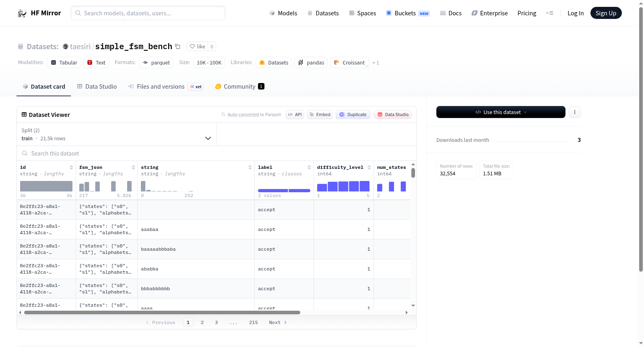Go to page 2 of results
The height and width of the screenshot is (347, 644).
click(202, 322)
